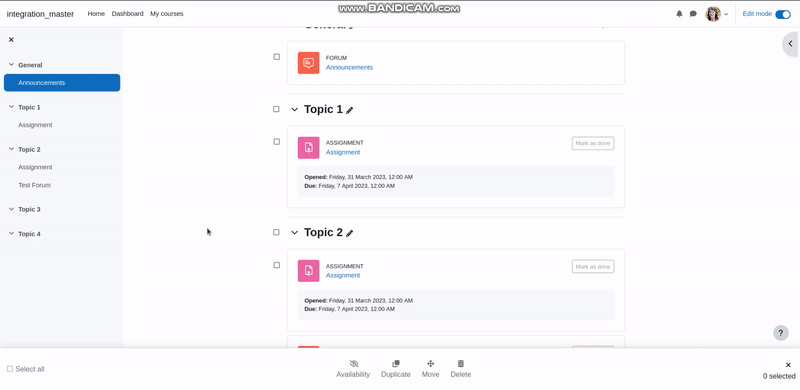Screen dimensions: 800x390
Task: Collapse the General section in course index
Action: click(x=11, y=65)
